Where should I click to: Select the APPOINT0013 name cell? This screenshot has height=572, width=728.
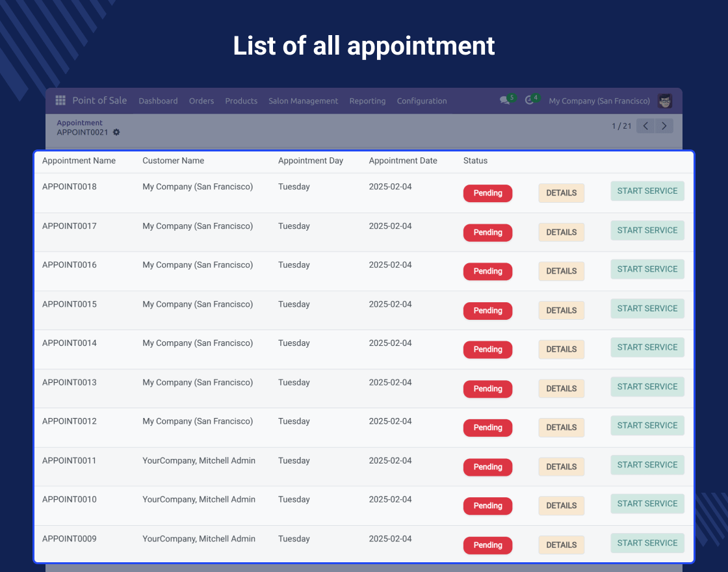tap(69, 383)
